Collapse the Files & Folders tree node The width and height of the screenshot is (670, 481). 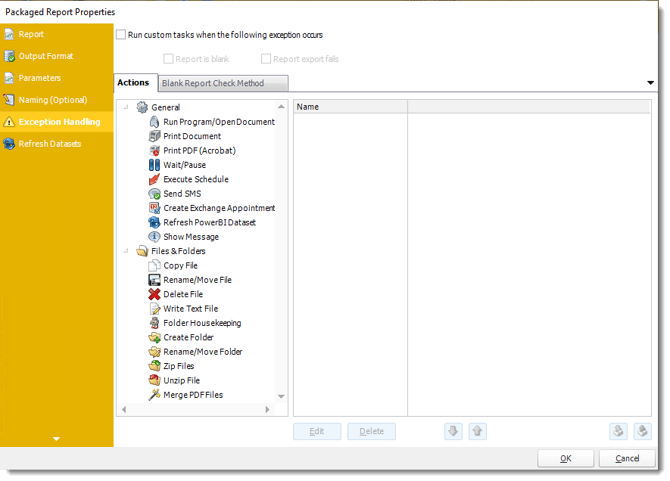126,251
